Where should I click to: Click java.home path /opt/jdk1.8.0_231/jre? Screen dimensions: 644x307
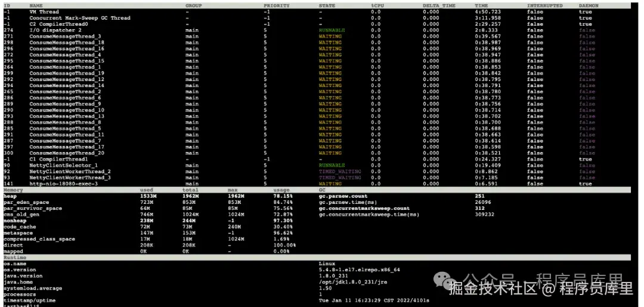tap(353, 283)
